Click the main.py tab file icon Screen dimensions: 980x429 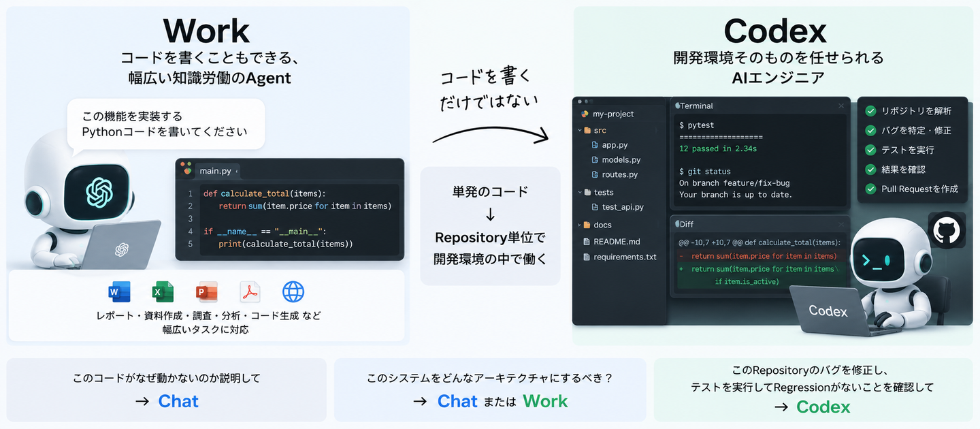(x=187, y=170)
